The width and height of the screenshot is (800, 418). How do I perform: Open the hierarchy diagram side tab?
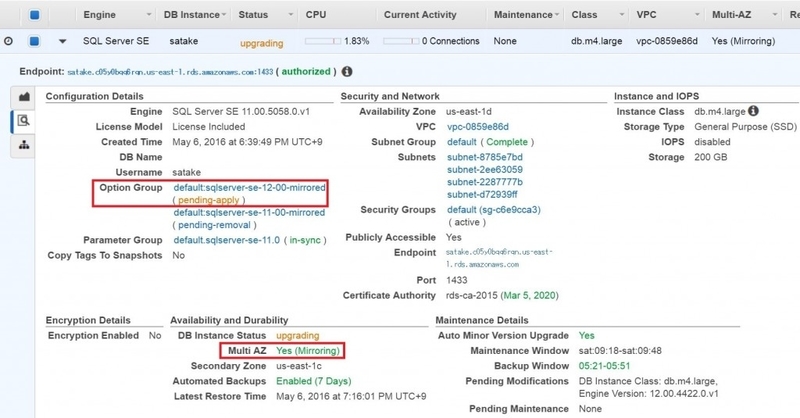pos(23,145)
